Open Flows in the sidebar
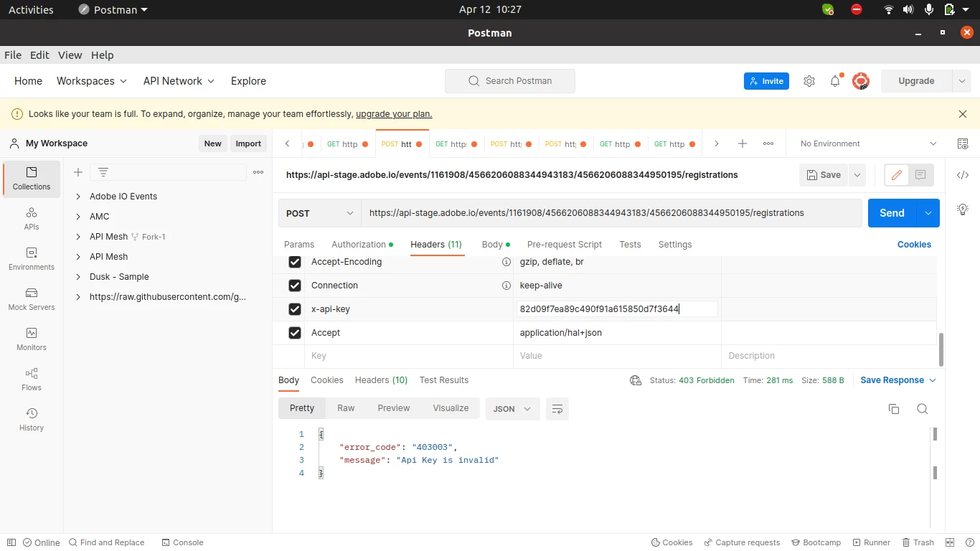The image size is (980, 551). point(32,380)
